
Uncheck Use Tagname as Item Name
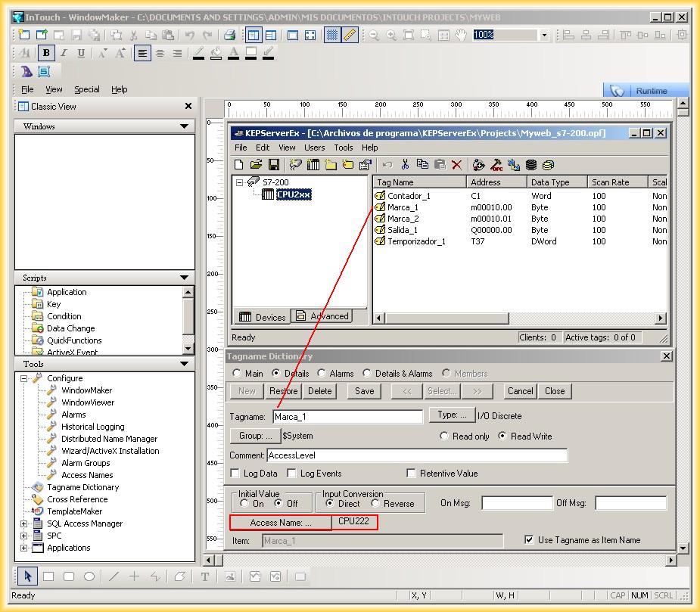529,540
